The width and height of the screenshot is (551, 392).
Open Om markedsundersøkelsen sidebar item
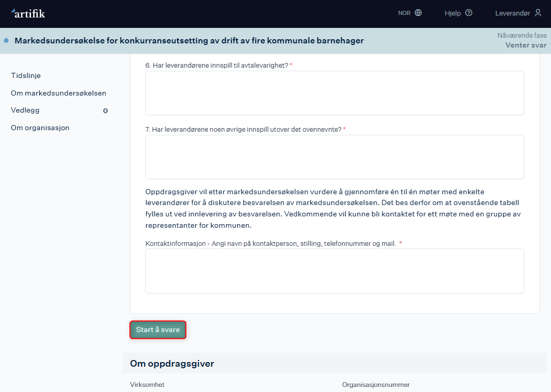(x=58, y=93)
